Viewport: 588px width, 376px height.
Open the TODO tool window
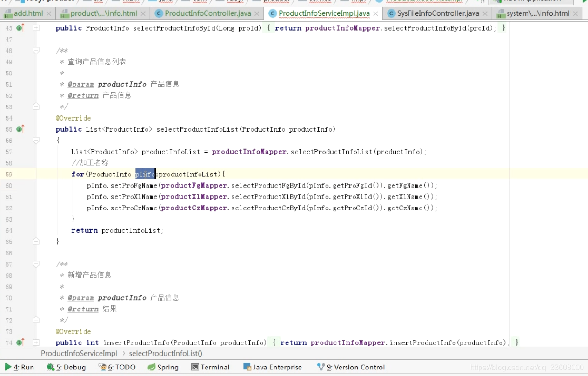(117, 367)
